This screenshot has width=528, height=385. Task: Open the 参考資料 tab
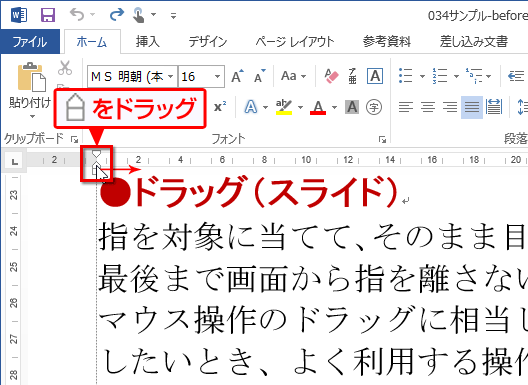pos(387,42)
